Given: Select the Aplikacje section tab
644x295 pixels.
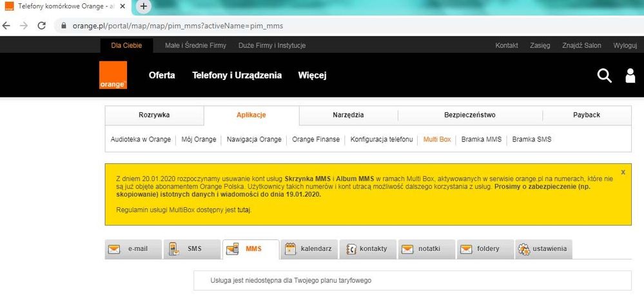Looking at the screenshot, I should 251,115.
